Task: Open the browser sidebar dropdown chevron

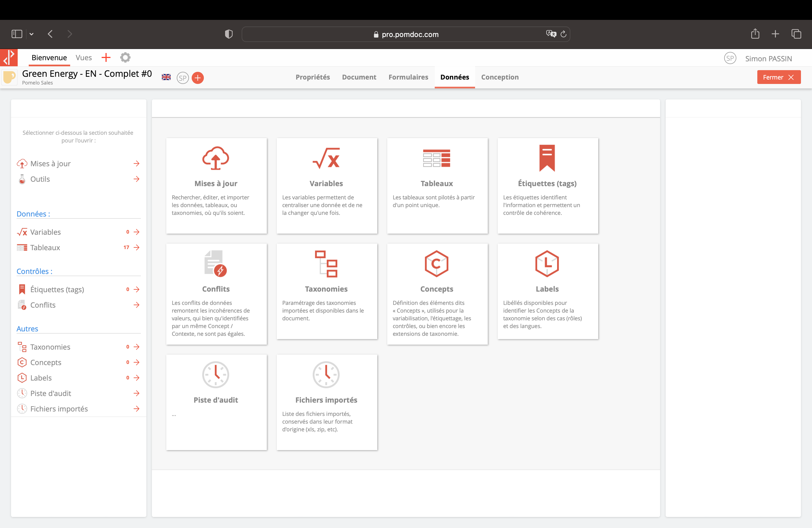Action: tap(31, 34)
